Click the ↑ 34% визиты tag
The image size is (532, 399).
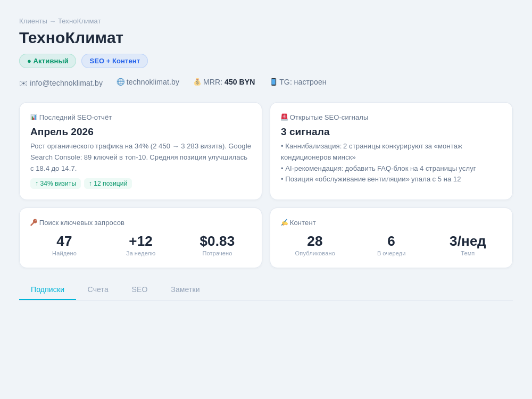(x=56, y=184)
